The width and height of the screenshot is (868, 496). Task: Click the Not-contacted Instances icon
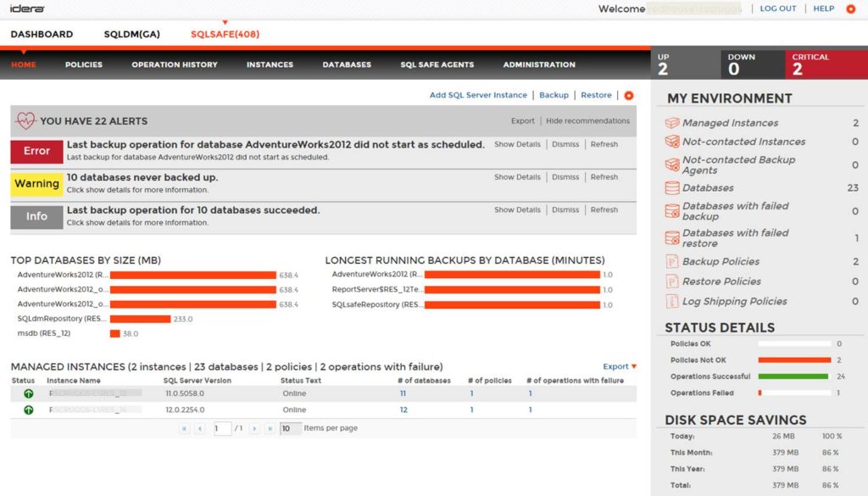pos(672,142)
